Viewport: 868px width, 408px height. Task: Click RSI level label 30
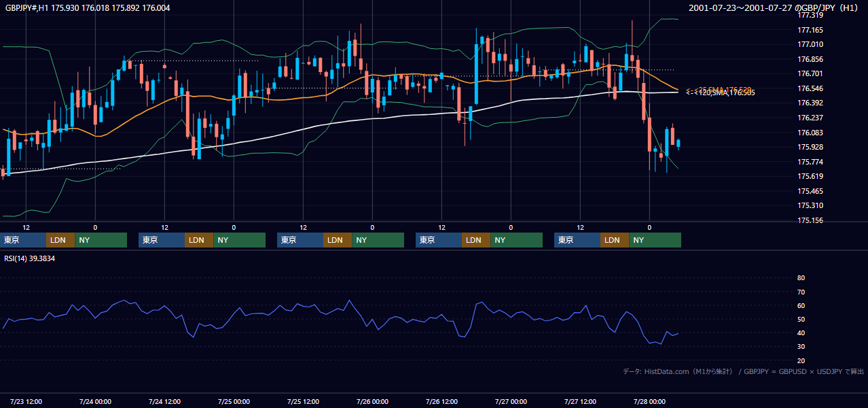801,347
